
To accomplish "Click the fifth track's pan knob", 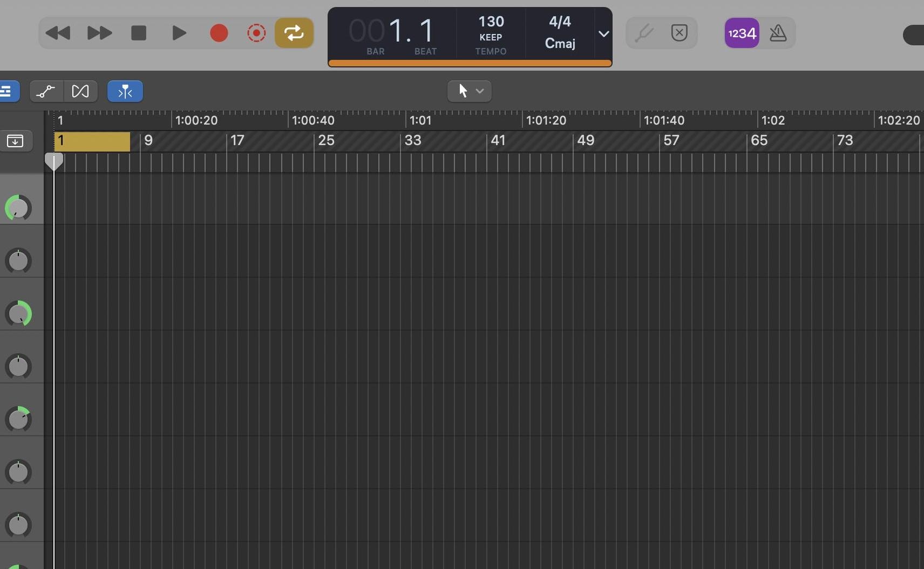I will [x=18, y=419].
